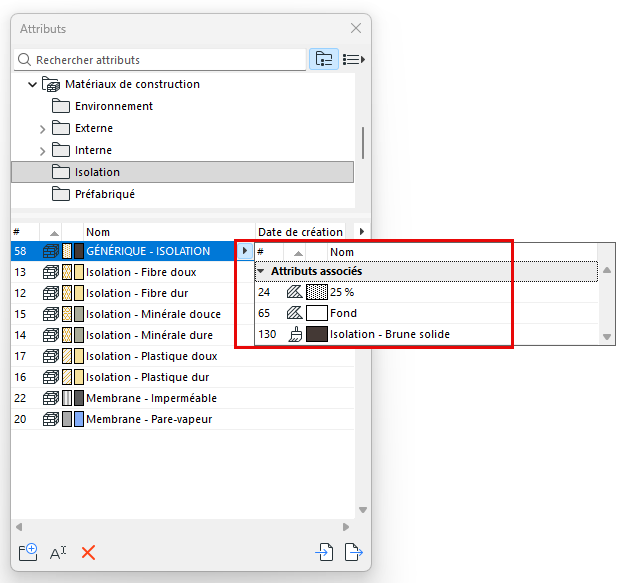Click building material icon of Isolation - Fibre doux

[x=51, y=272]
